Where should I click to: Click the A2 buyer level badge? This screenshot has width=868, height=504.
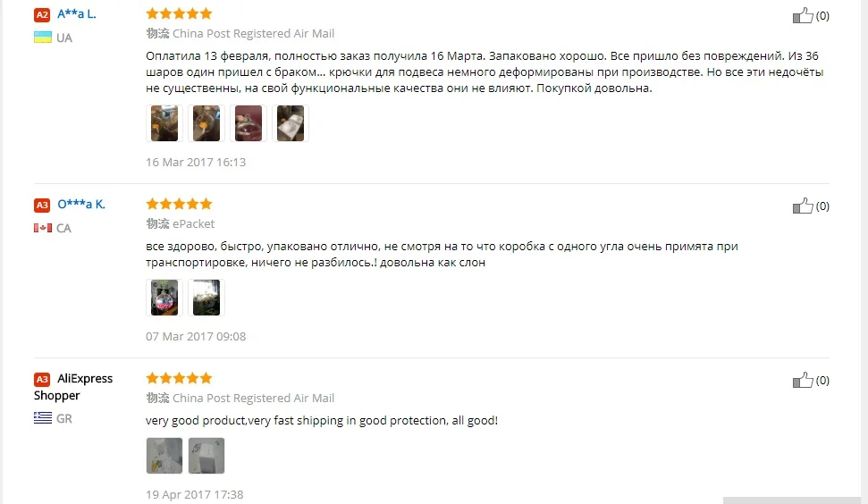(42, 15)
